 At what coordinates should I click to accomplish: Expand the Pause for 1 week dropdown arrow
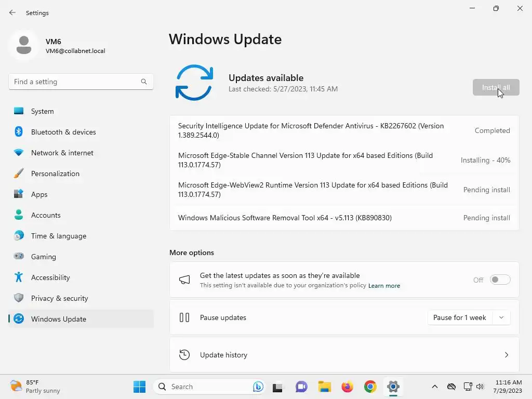point(501,317)
